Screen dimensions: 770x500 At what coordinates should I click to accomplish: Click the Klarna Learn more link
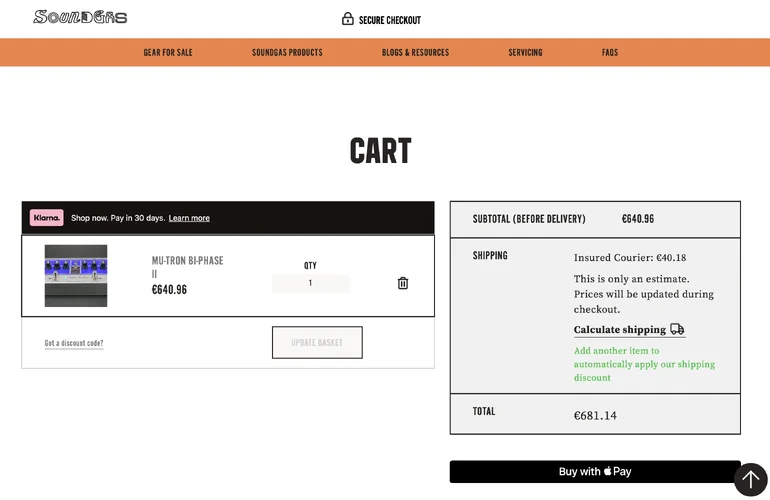click(189, 218)
